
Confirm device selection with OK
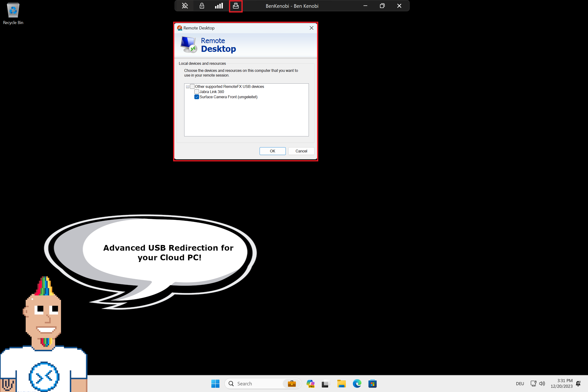pos(272,151)
